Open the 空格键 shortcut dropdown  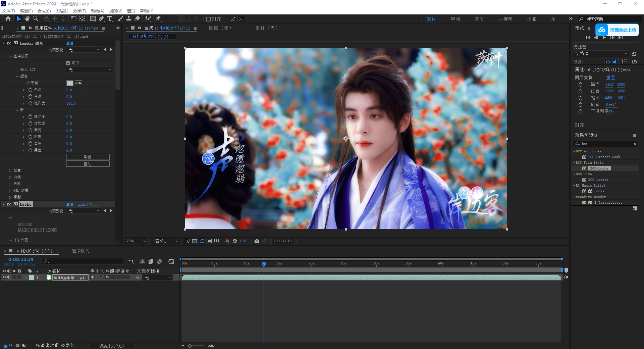click(x=600, y=54)
